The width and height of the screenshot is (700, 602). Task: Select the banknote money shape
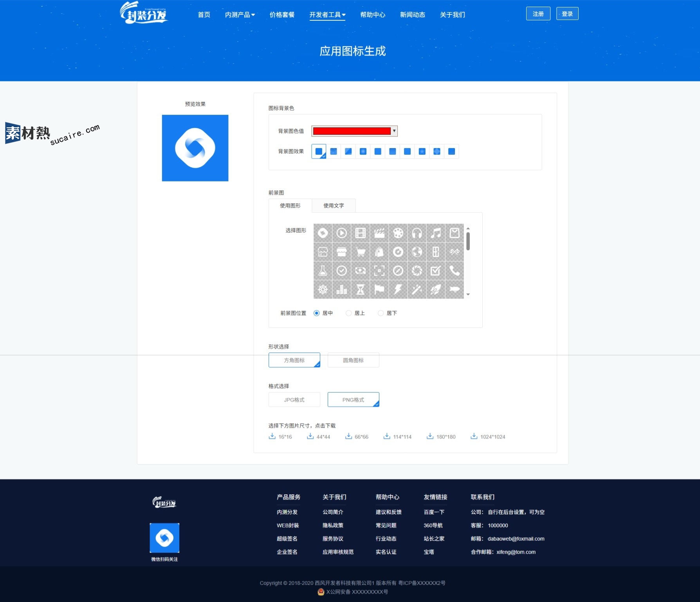361,271
